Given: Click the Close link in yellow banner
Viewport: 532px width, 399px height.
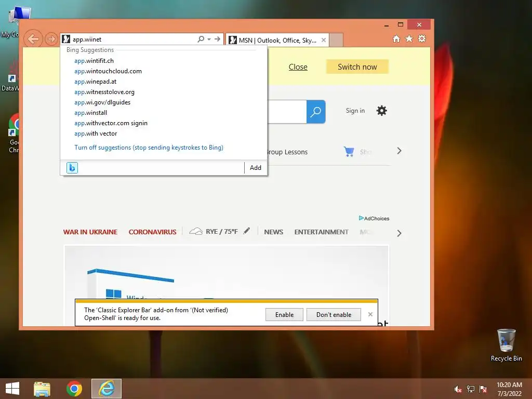Looking at the screenshot, I should (x=298, y=67).
